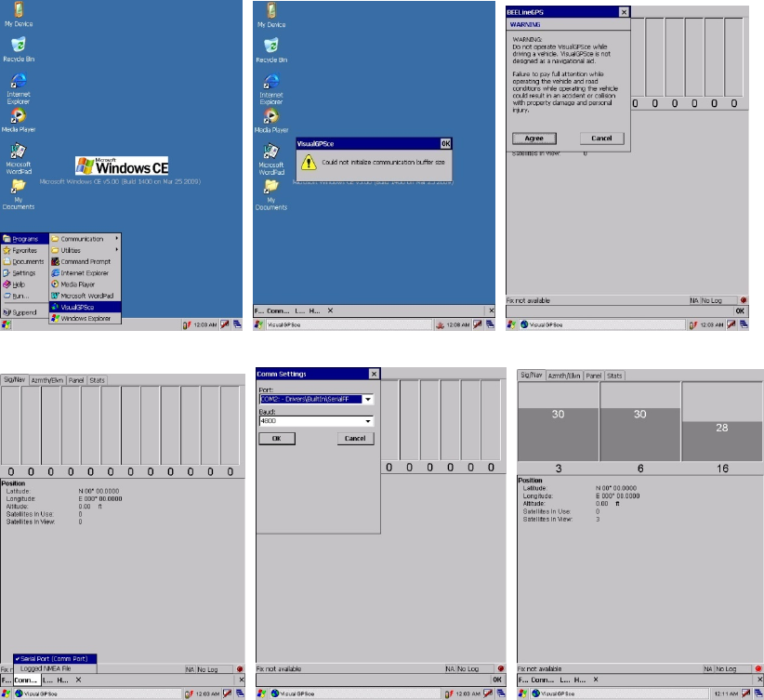This screenshot has width=764, height=700.
Task: Click Recycle Bin on the desktop showing the buffer error
Action: point(271,50)
